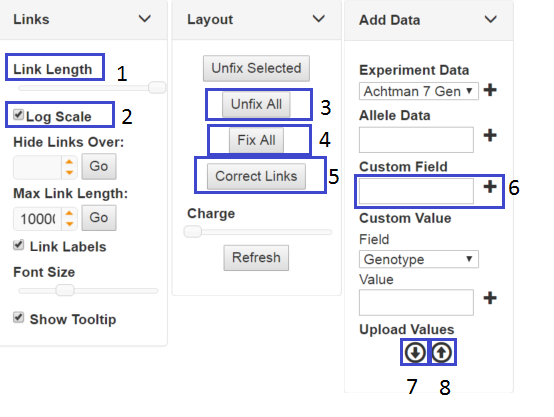Viewport: 554px width, 417px height.
Task: Decrease the Hide Links Over value
Action: 69,172
